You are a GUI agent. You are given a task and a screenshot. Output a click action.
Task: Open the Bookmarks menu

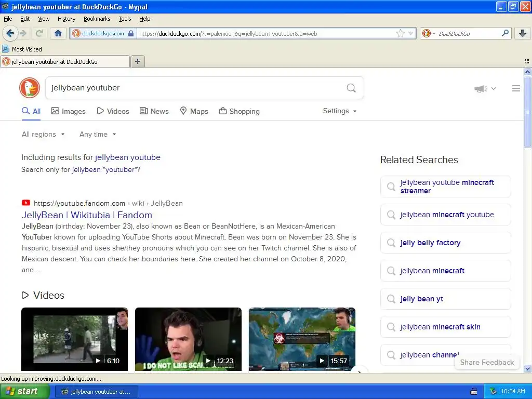point(97,19)
